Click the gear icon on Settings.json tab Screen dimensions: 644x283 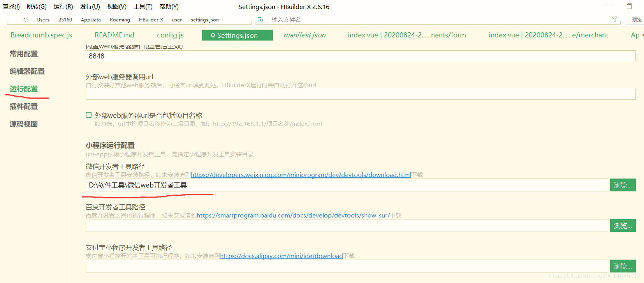(x=213, y=35)
